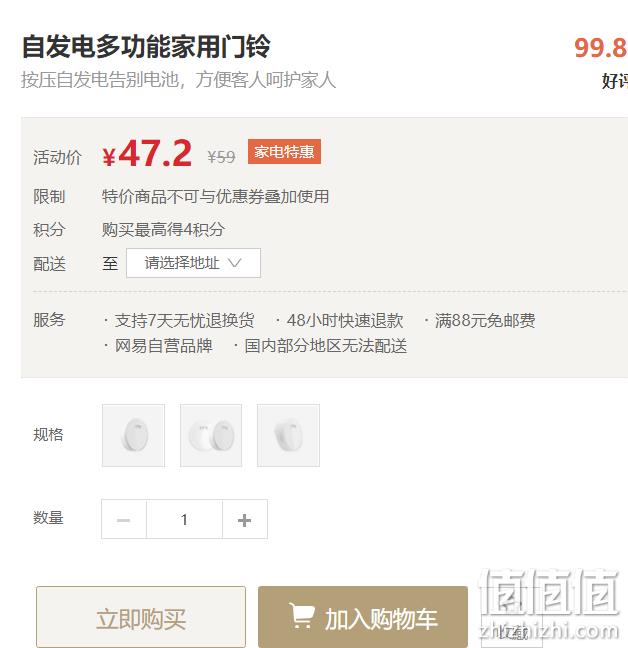Screen dimensions: 628x648
Task: Click the 家电特惠 promotion tag
Action: [284, 152]
